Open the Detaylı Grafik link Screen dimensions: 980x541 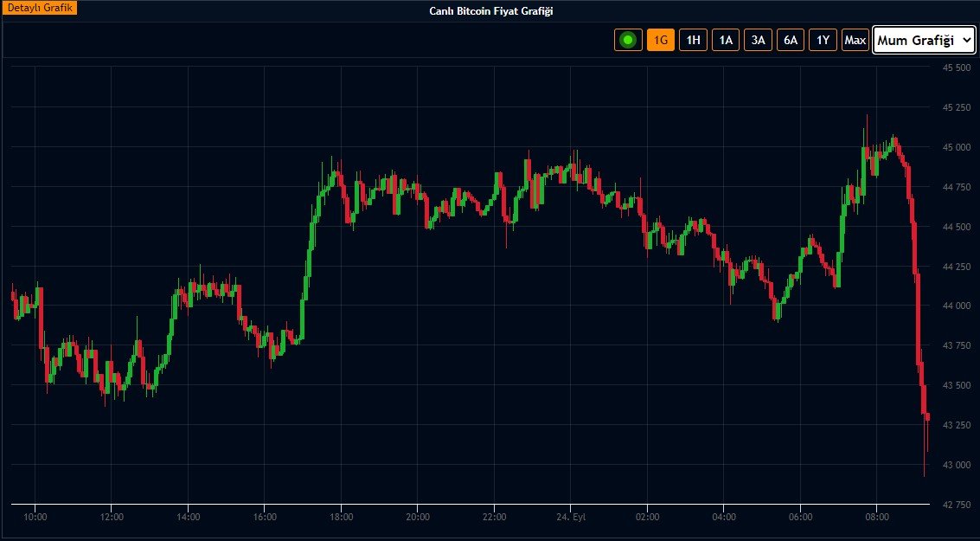(39, 8)
